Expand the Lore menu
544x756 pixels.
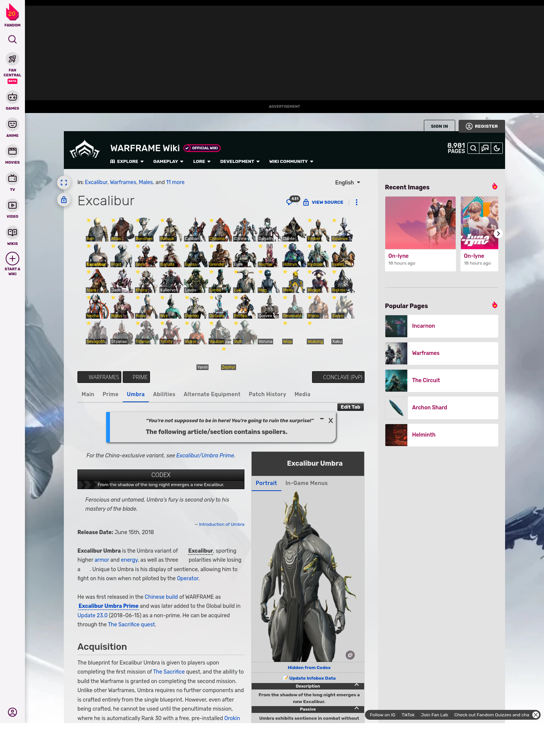point(202,161)
